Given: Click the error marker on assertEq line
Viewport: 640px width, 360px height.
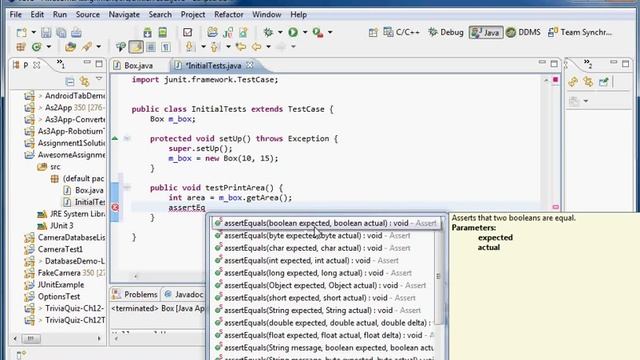Looking at the screenshot, I should pos(115,207).
